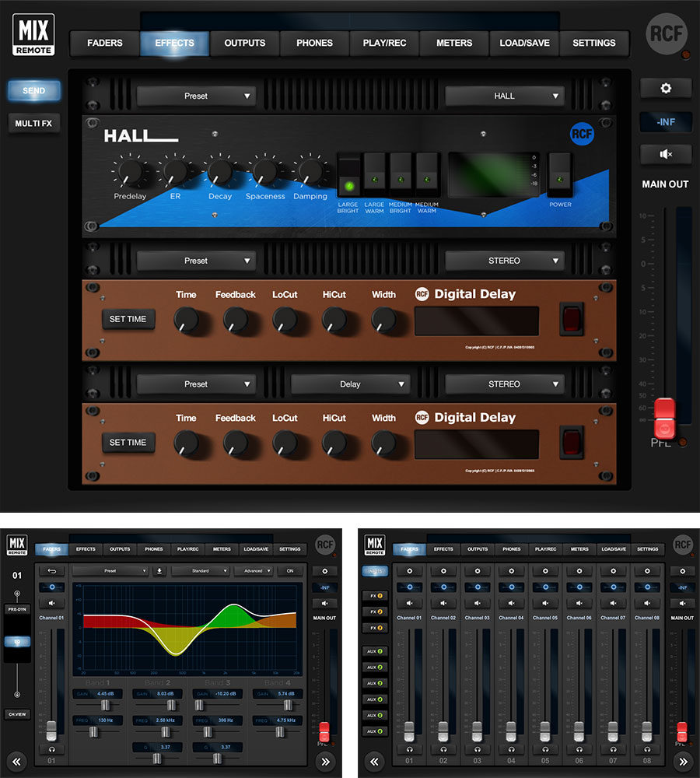This screenshot has width=700, height=778.
Task: Mute main out in faders screen
Action: [682, 604]
